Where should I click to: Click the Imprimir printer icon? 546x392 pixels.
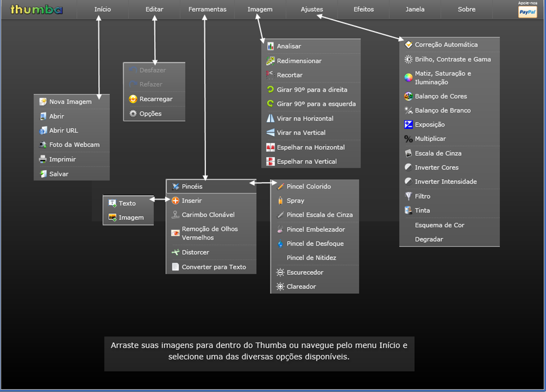coord(43,159)
